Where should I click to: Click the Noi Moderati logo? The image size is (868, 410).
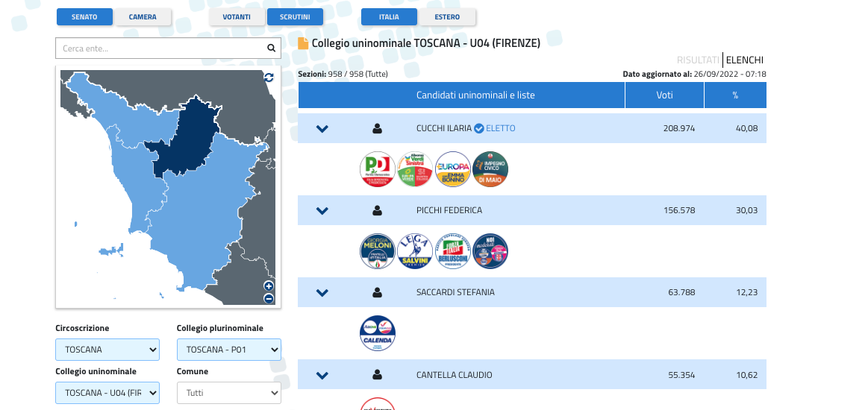click(x=490, y=251)
